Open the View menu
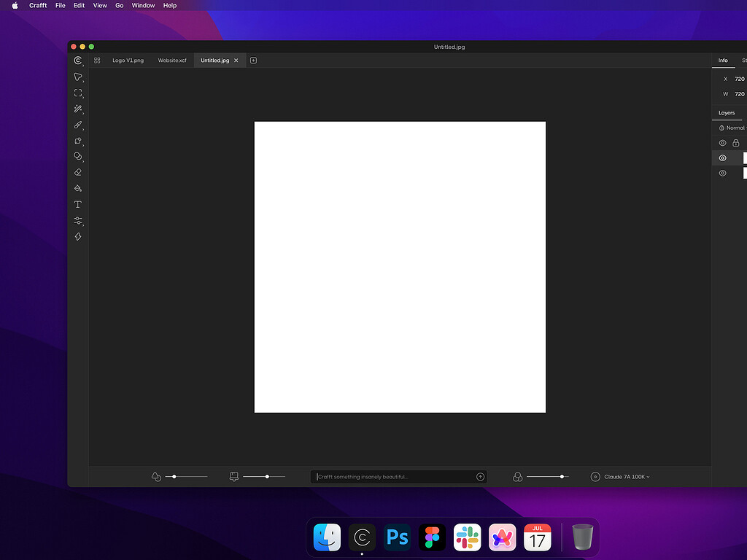 click(99, 5)
